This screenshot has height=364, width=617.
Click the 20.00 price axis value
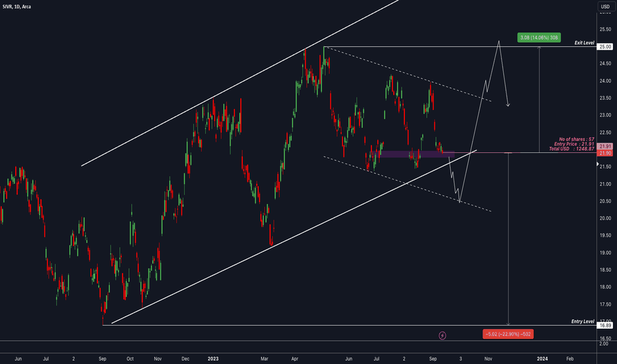pyautogui.click(x=605, y=218)
